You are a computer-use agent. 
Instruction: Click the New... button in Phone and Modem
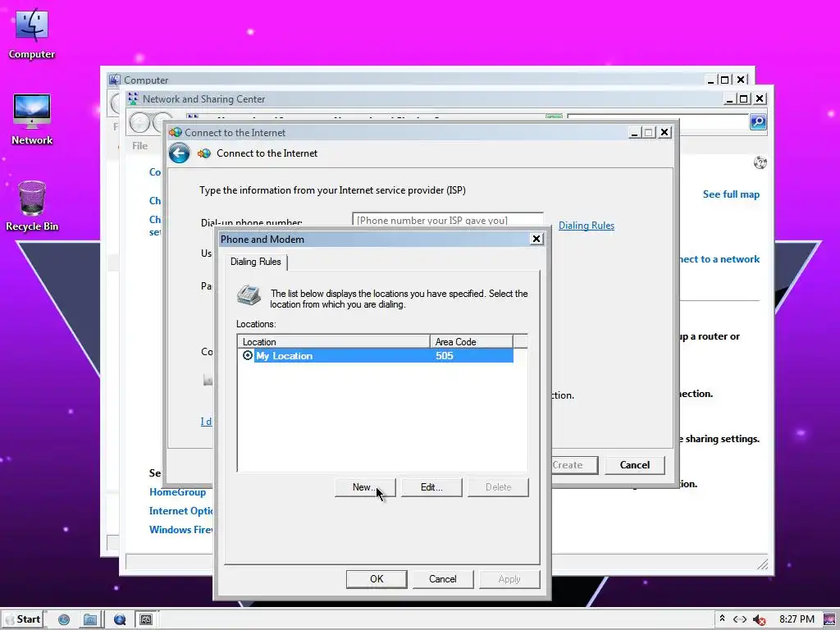[x=365, y=487]
